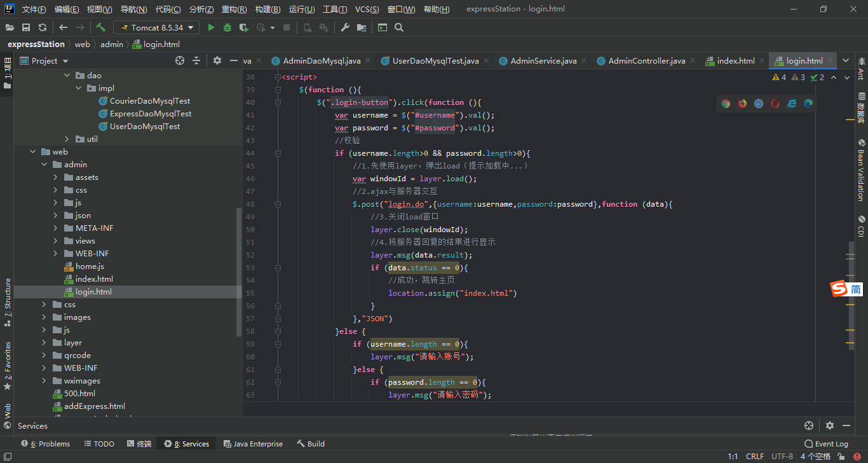Open Project Structure folder icon in toolbar
868x463 pixels.
(362, 27)
